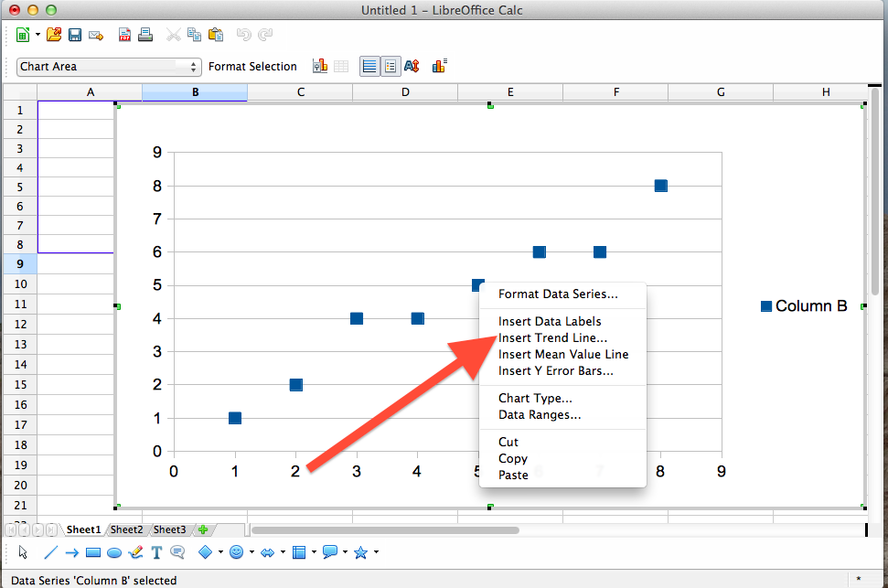Switch to the Sheet3 tab
Screen dimensions: 888x588
169,529
